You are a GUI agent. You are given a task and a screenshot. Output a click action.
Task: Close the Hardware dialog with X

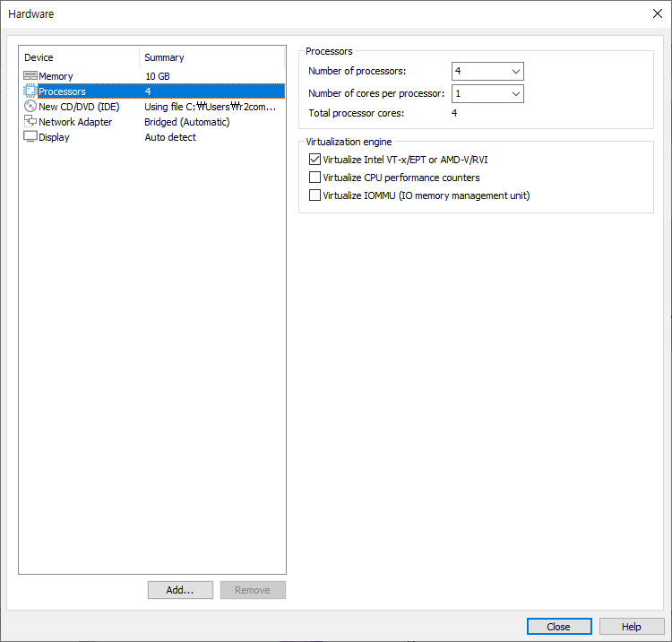(657, 13)
